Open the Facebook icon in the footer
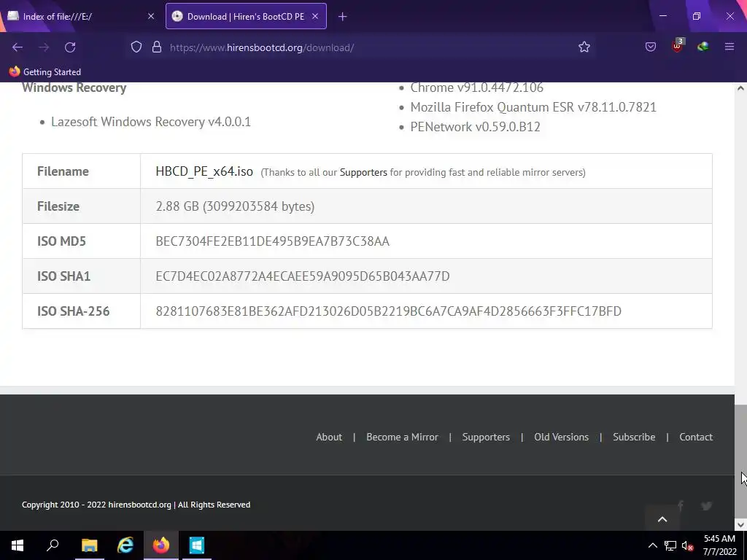The height and width of the screenshot is (560, 747). [681, 505]
